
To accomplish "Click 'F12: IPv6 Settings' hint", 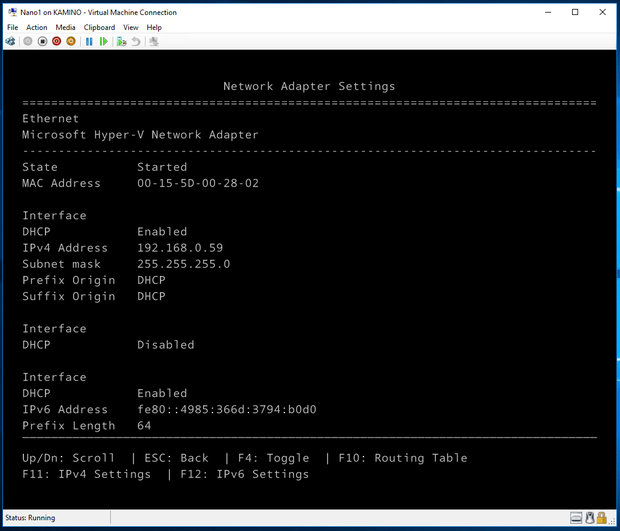I will click(244, 474).
